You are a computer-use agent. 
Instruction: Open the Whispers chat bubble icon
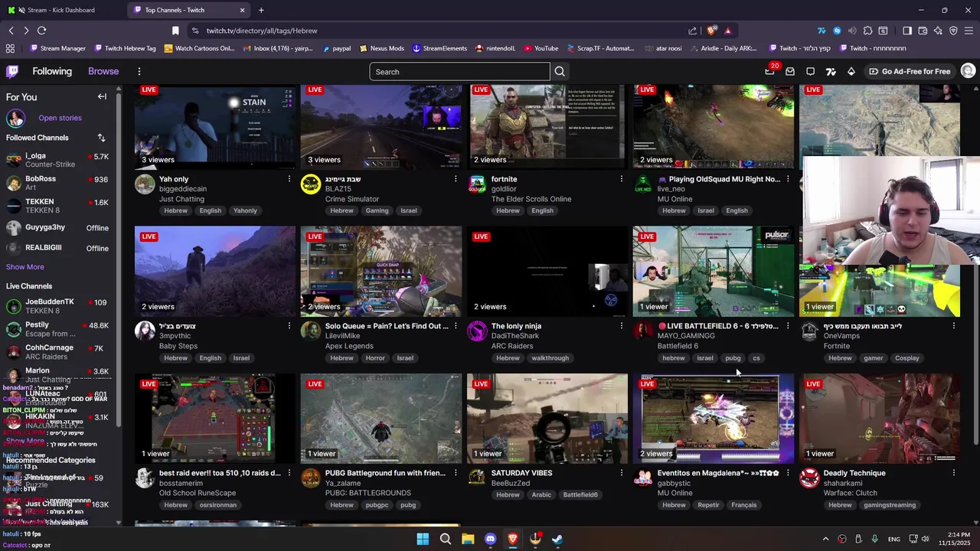(811, 71)
